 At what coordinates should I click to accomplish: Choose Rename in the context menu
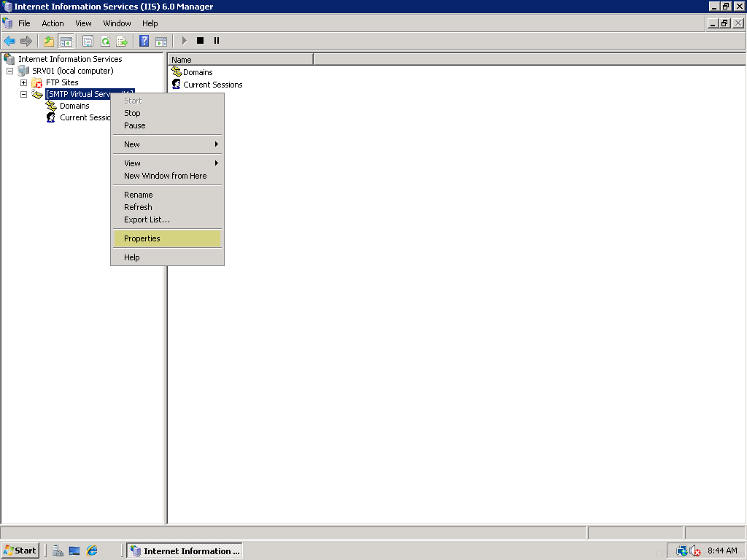[x=167, y=195]
